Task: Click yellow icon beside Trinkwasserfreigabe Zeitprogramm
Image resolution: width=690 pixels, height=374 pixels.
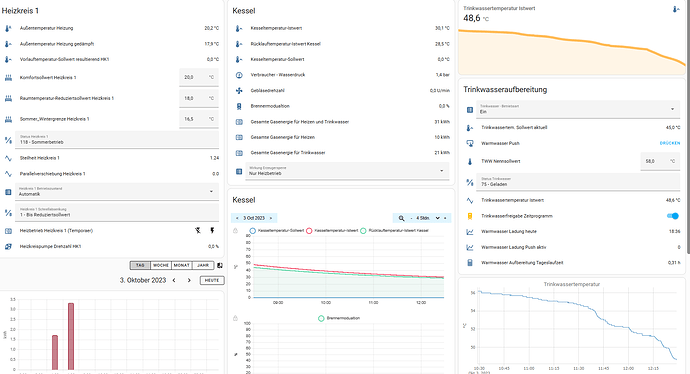Action: click(x=470, y=216)
